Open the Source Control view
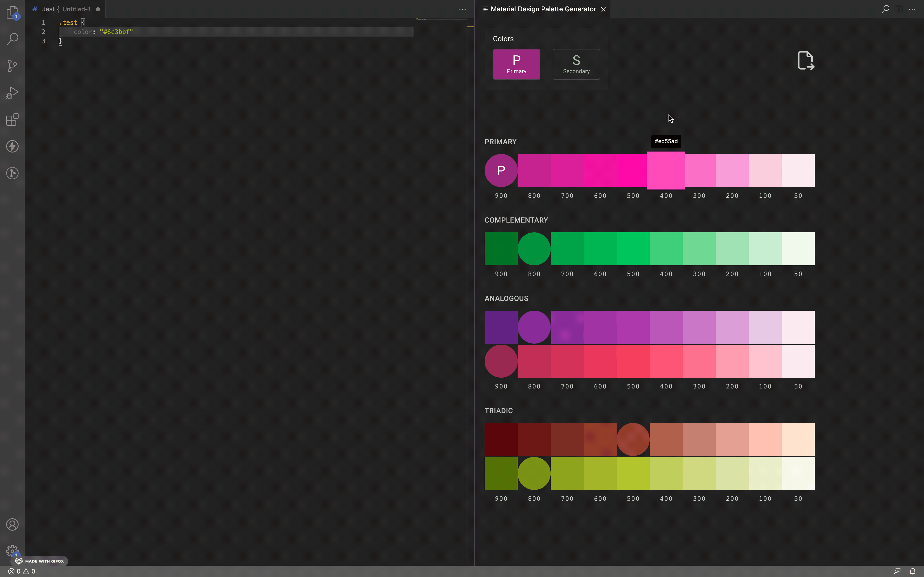 click(12, 66)
